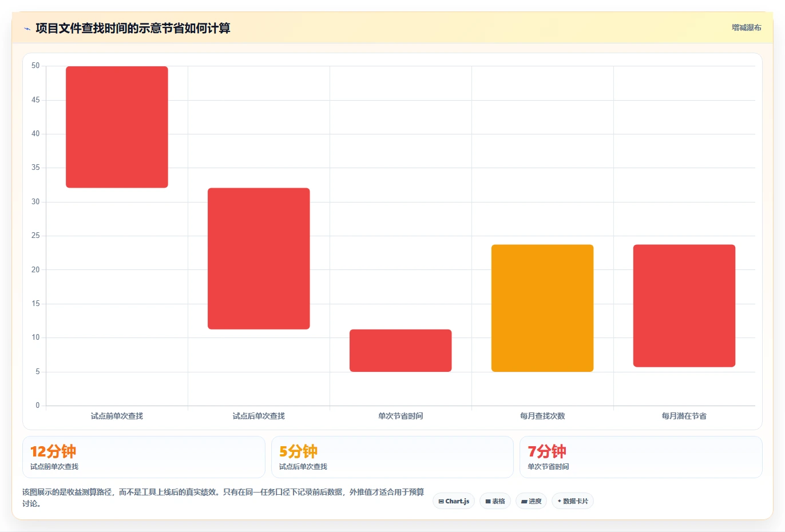Open the 12分钟 stat card
The width and height of the screenshot is (785, 532).
pos(144,457)
